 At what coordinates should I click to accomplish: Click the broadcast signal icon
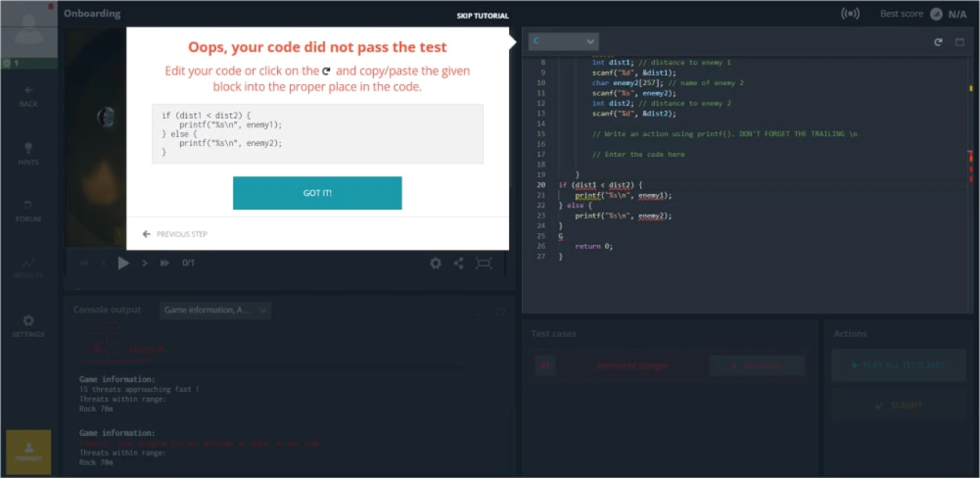tap(850, 14)
